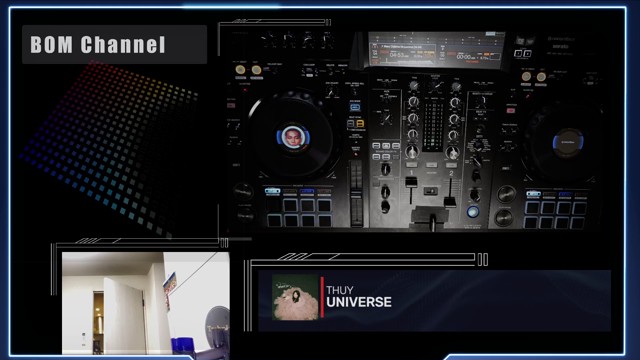This screenshot has width=640, height=360.
Task: Click the channel 2 trim knob
Action: (456, 86)
